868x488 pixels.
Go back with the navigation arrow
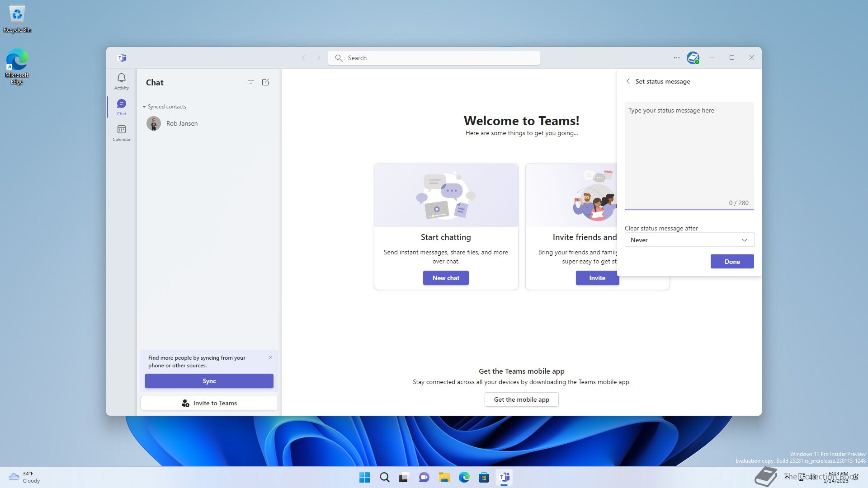pos(304,58)
